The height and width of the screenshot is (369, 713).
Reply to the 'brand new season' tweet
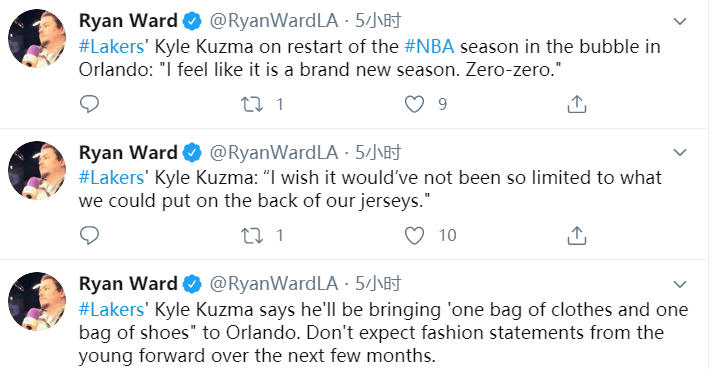(90, 104)
